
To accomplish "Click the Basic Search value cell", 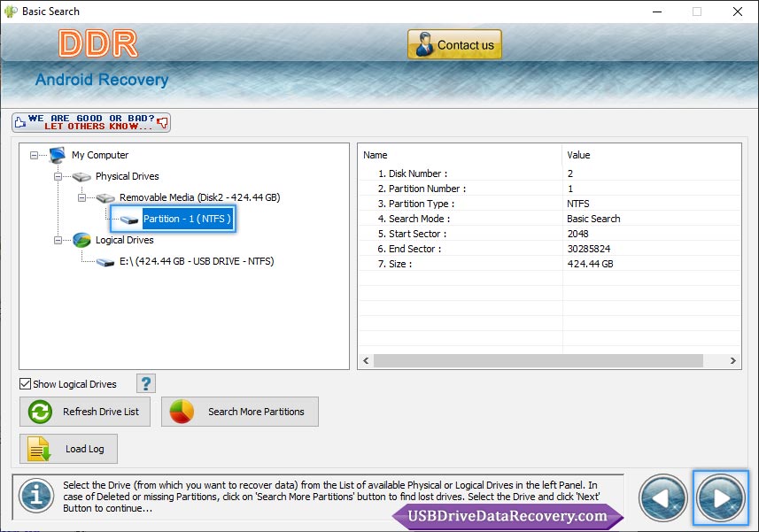I will tap(593, 218).
